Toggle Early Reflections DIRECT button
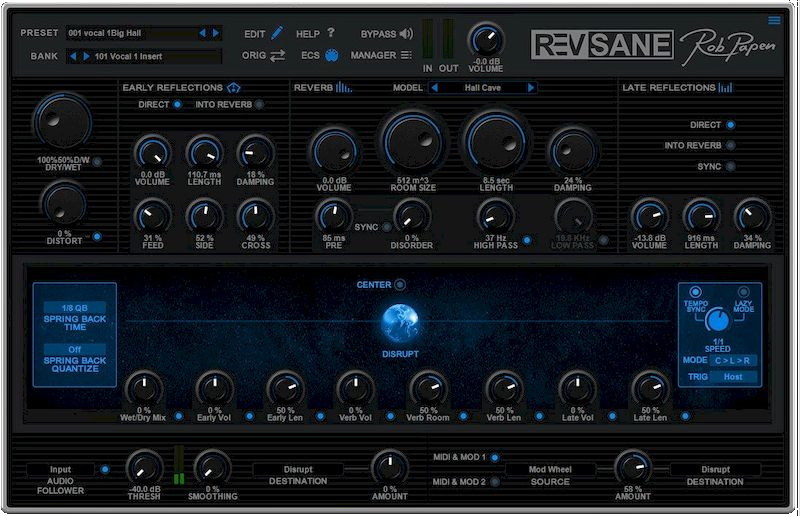 177,104
